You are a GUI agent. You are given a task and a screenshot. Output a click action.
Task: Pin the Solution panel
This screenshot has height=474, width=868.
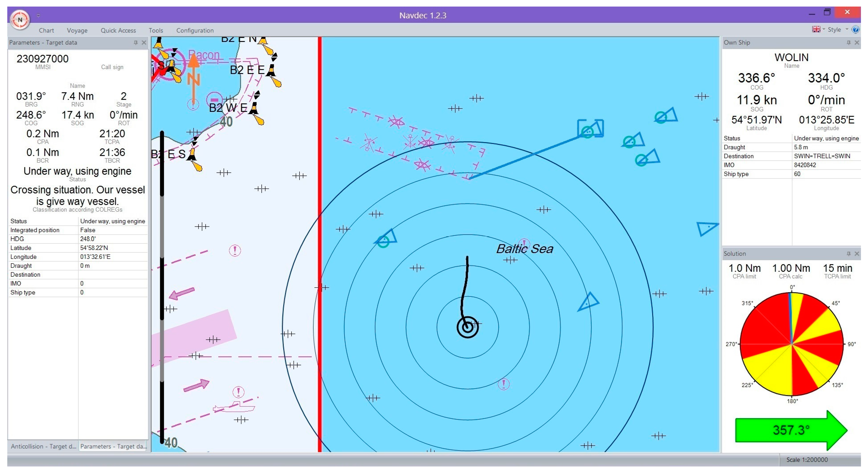pyautogui.click(x=848, y=254)
